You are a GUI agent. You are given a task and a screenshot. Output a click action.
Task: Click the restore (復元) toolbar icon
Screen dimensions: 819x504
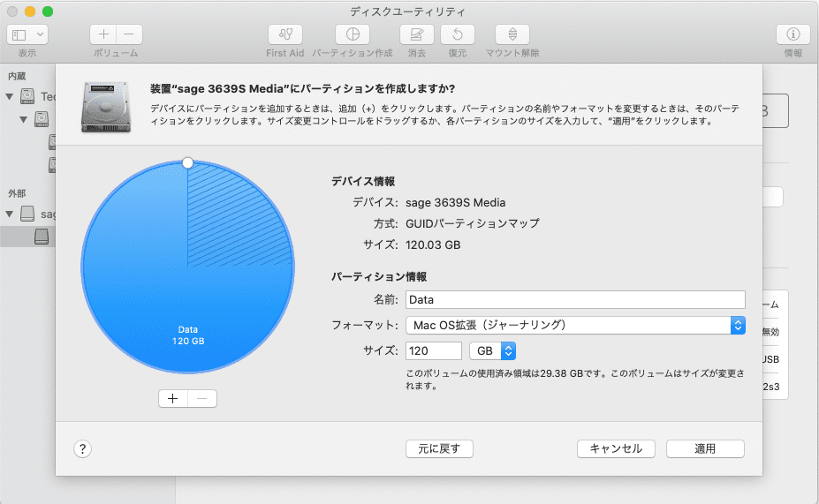coord(458,35)
